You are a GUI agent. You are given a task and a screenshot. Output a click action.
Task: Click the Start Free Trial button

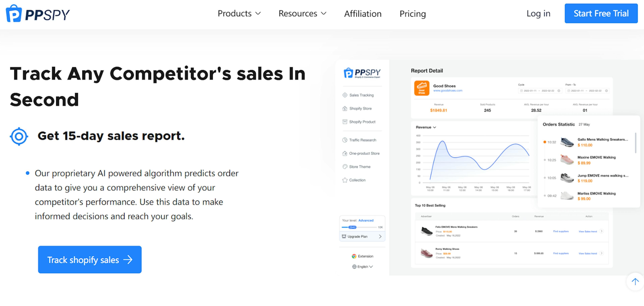(x=601, y=13)
